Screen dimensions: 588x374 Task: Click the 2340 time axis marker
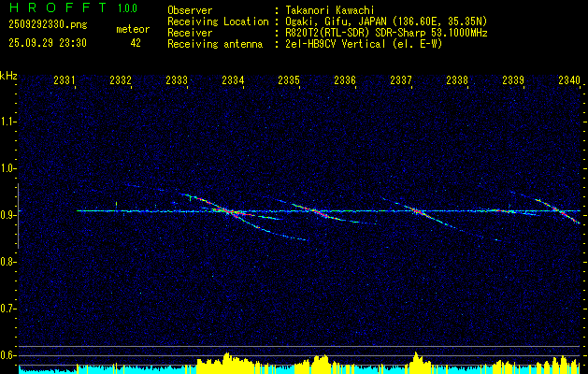(x=569, y=79)
